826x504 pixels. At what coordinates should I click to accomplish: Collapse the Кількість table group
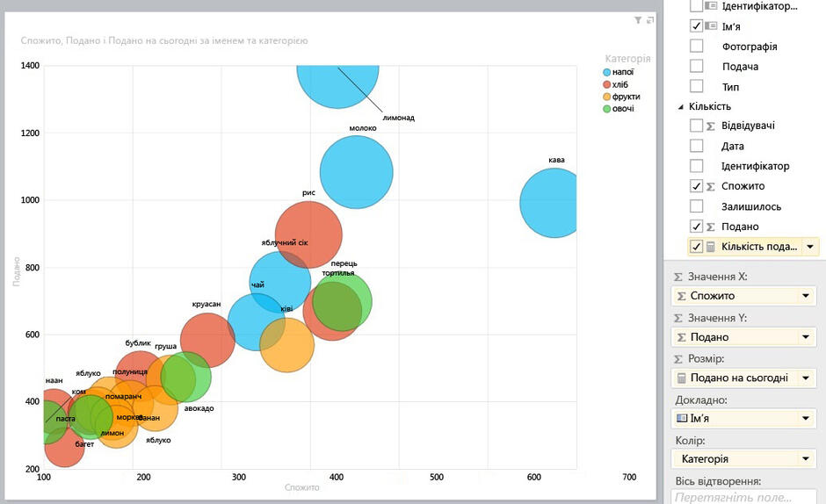[681, 107]
